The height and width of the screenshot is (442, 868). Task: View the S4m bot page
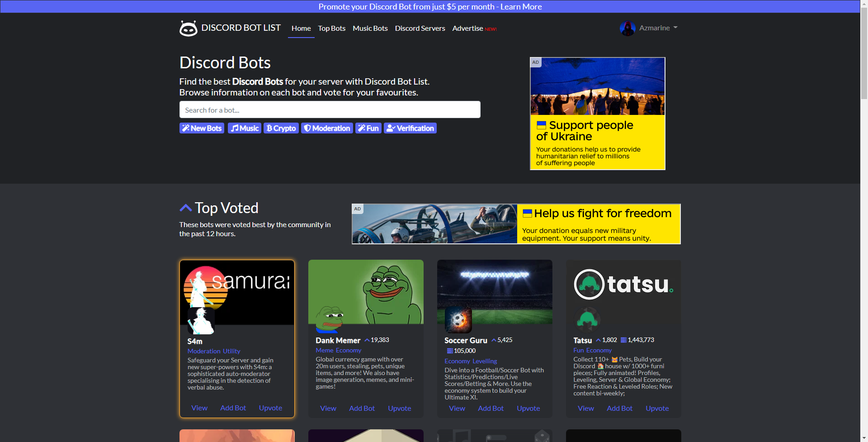coord(199,408)
